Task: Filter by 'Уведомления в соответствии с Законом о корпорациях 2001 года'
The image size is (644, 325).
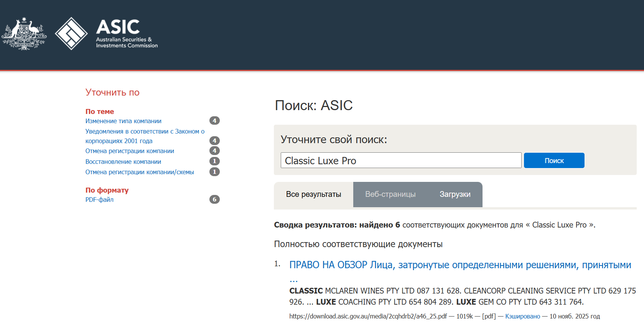Action: click(145, 136)
